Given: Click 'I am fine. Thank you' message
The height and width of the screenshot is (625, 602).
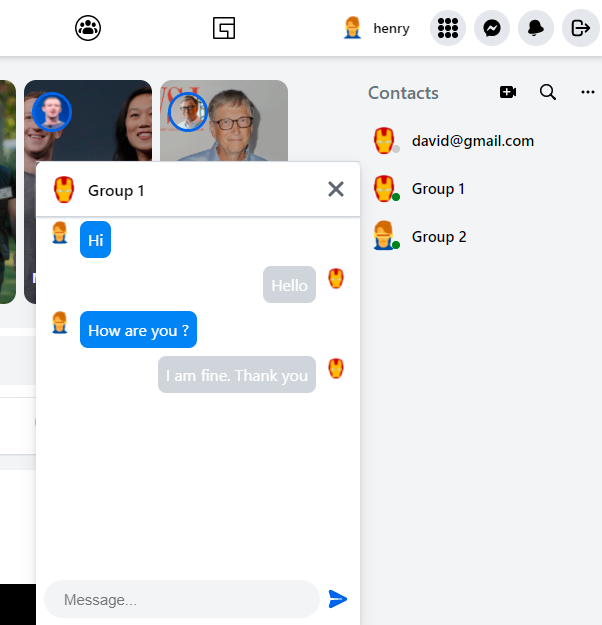Looking at the screenshot, I should click(237, 375).
